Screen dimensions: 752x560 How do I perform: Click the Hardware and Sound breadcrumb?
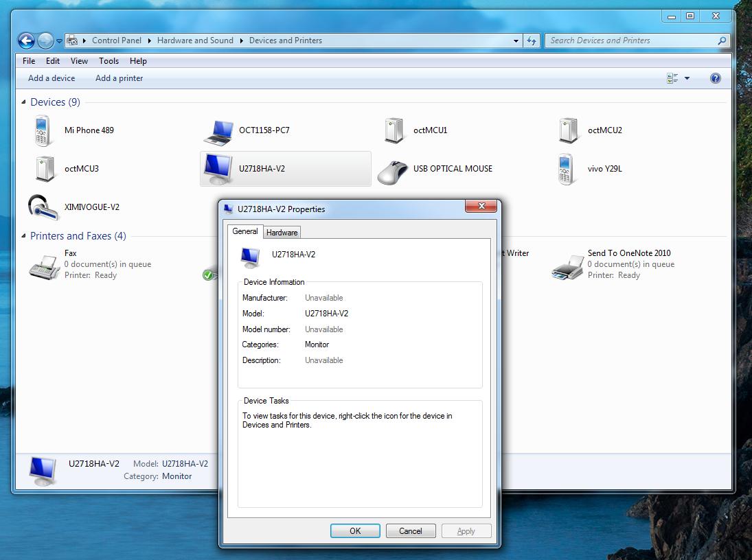coord(195,40)
